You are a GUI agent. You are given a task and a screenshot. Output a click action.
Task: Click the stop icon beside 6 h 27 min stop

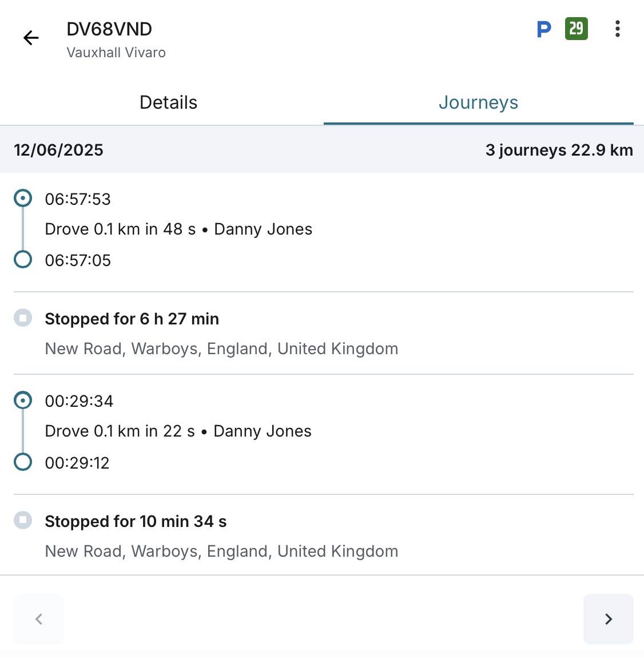[x=23, y=318]
